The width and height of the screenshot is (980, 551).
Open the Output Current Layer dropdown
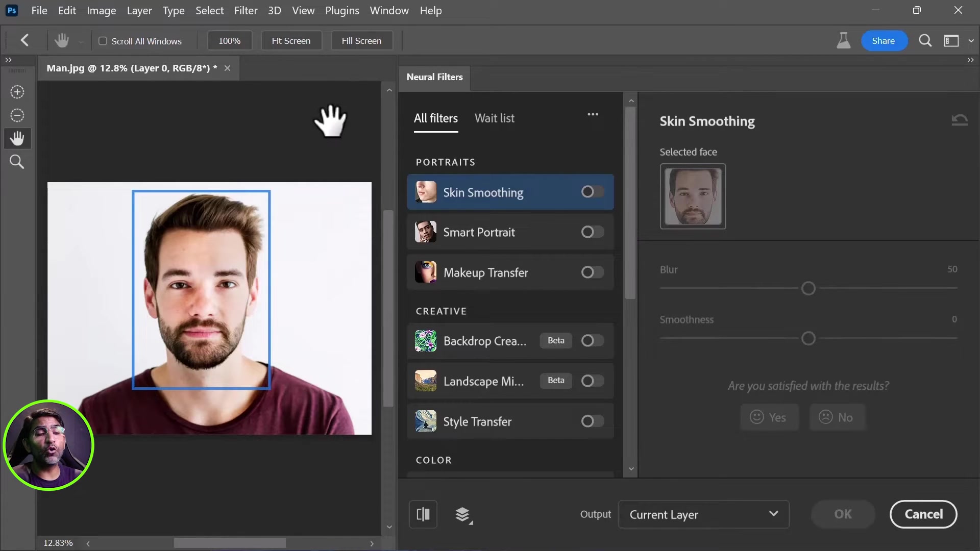703,514
